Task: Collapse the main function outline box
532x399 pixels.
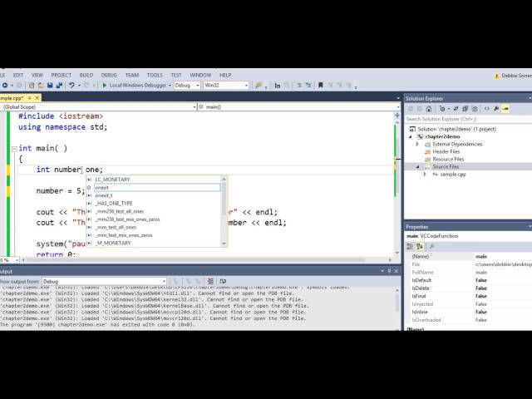Action: tap(14, 149)
